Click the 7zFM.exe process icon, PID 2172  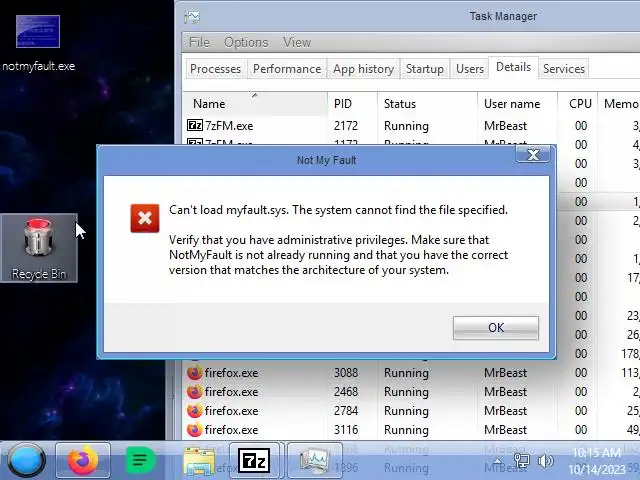click(194, 125)
